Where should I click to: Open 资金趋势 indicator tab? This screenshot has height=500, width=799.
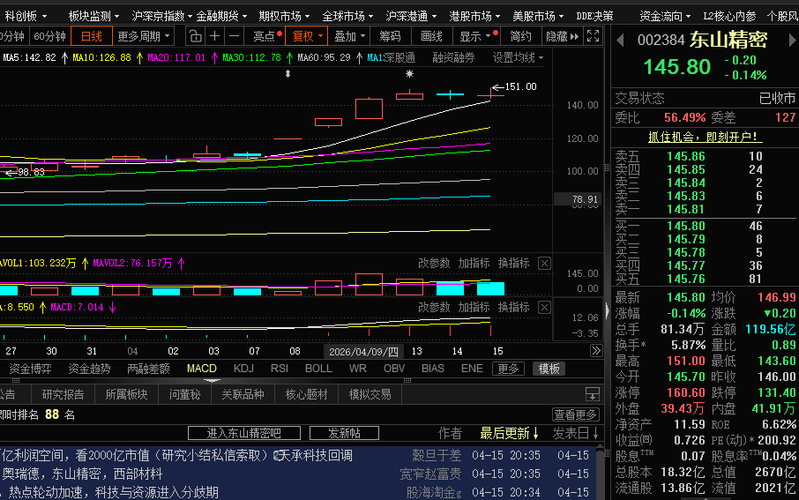(89, 369)
